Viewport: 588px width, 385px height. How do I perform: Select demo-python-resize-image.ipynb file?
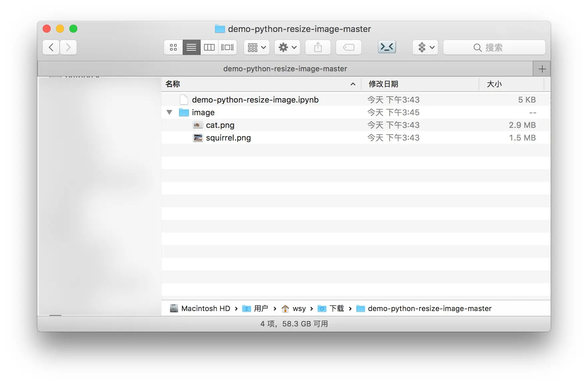[356, 100]
